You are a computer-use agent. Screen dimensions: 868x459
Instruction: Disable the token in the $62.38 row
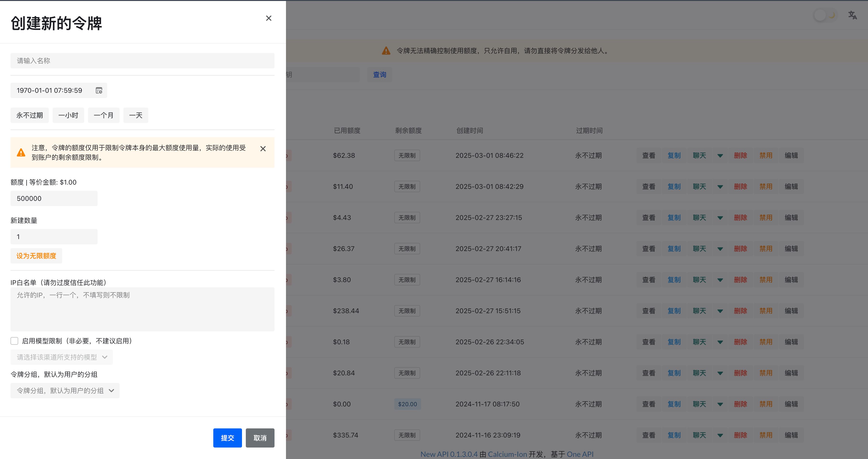coord(766,156)
